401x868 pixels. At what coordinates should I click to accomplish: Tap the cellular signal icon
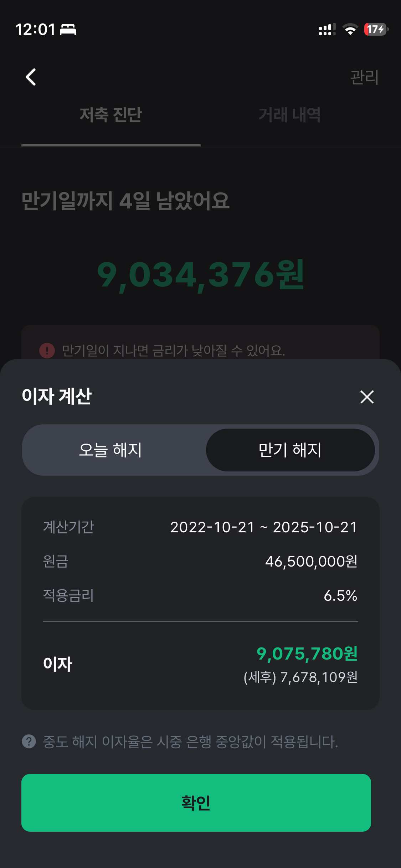(x=327, y=30)
